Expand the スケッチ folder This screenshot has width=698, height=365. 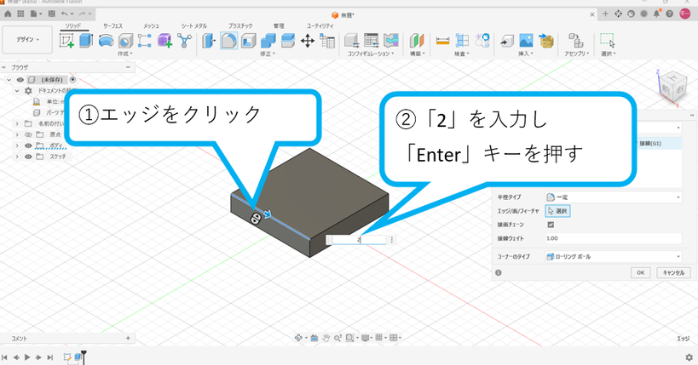click(x=17, y=157)
